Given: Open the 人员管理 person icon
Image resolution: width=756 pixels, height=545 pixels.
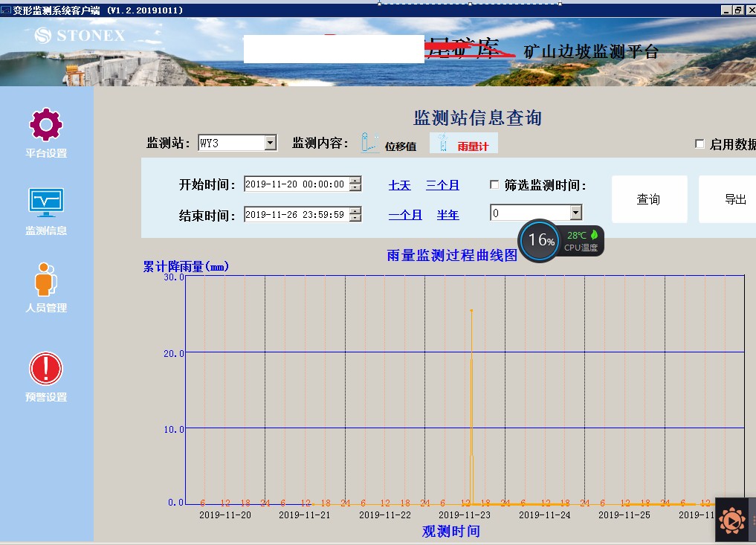Looking at the screenshot, I should [45, 280].
